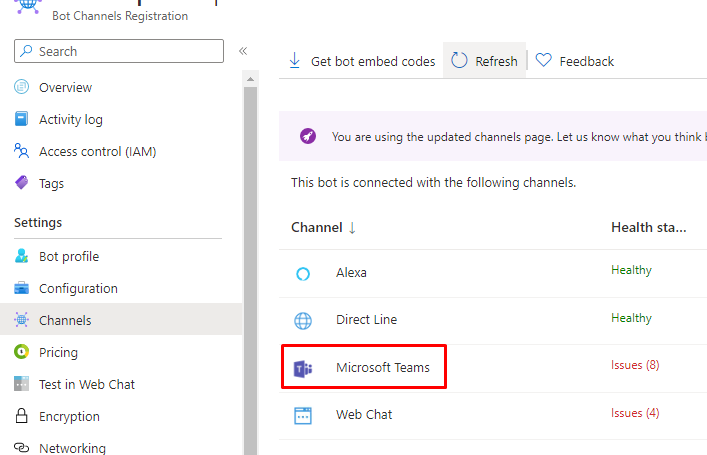Click the Activity log icon
The image size is (707, 455).
[x=22, y=119]
